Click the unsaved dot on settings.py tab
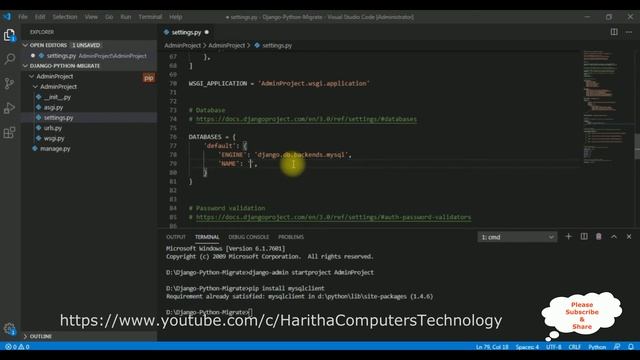Viewport: 640px width, 360px height. [x=207, y=32]
